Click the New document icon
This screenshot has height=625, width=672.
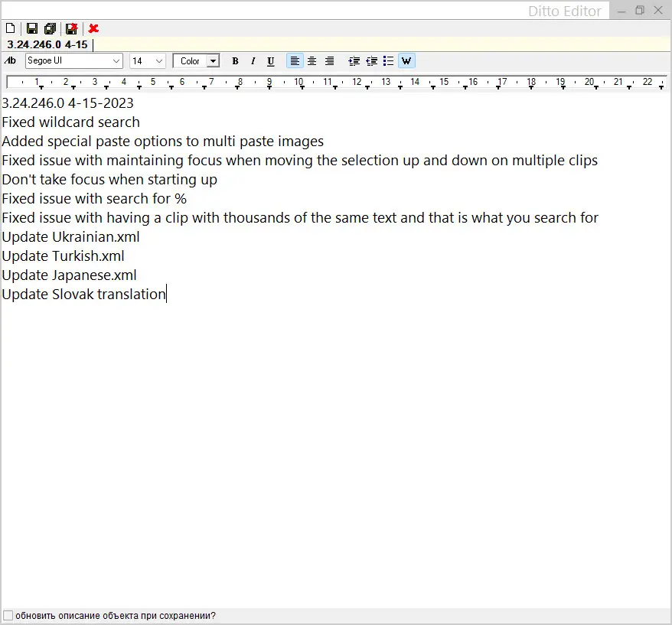(x=10, y=29)
